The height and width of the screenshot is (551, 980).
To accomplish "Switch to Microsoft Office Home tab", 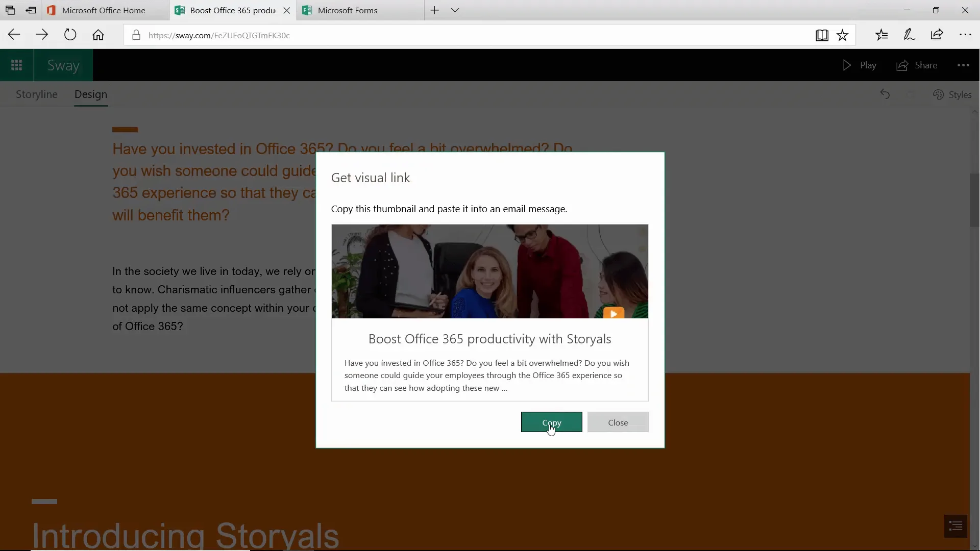I will pos(105,10).
